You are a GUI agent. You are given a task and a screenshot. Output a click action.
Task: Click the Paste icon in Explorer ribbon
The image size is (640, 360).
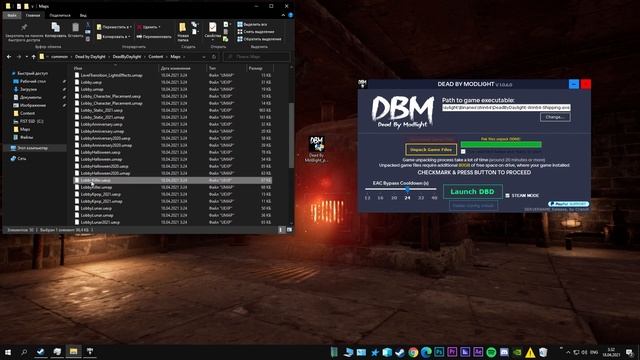point(76,27)
